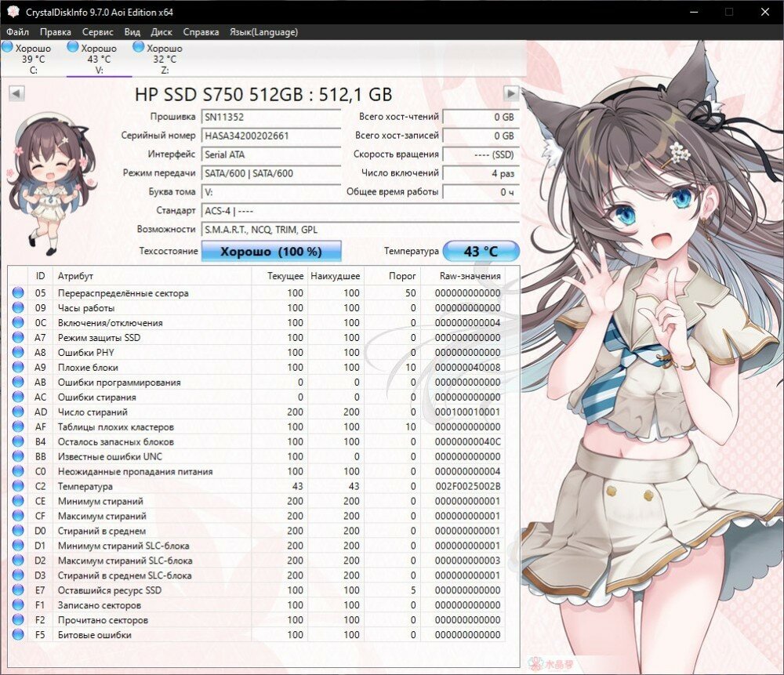Image resolution: width=784 pixels, height=675 pixels.
Task: Click raw value 000100010001
Action: pos(467,412)
